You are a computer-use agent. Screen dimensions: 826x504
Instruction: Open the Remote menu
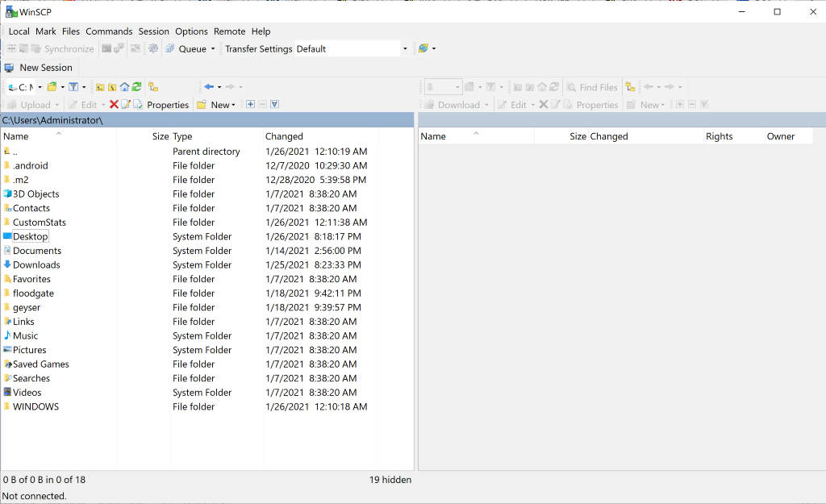pos(230,31)
